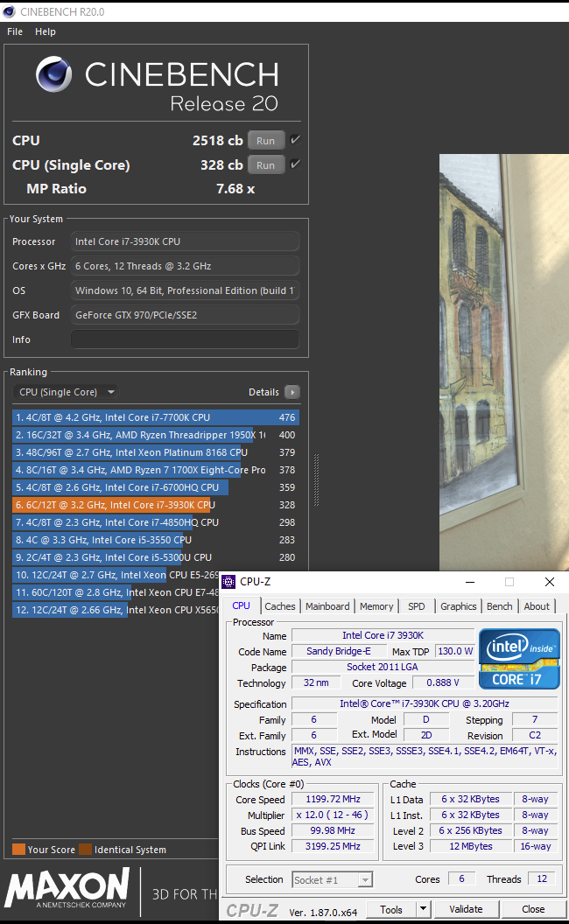Click the Cinebench logo sphere icon
Screen dimensions: 569x924
[x=53, y=74]
